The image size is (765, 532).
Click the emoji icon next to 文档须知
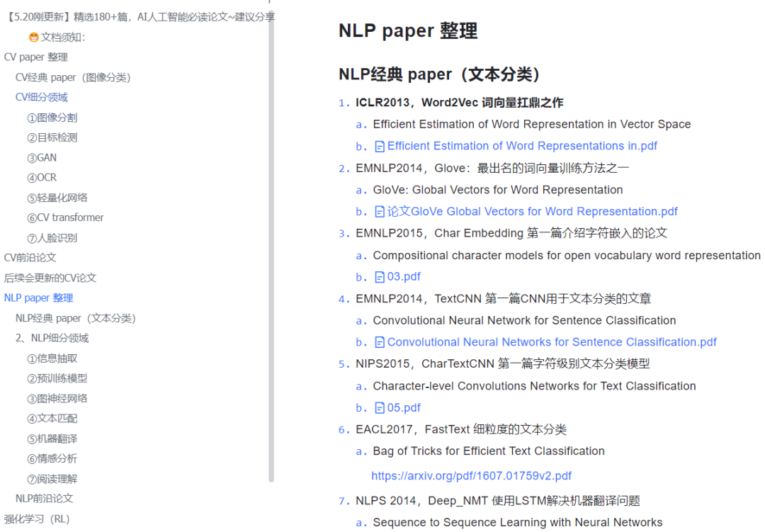coord(34,37)
